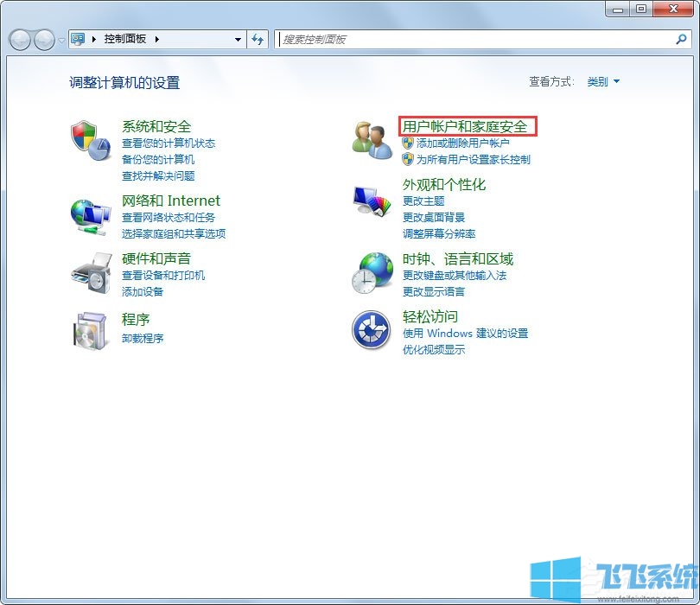
Task: Click the 硬件和声音 printer icon
Action: pos(90,273)
